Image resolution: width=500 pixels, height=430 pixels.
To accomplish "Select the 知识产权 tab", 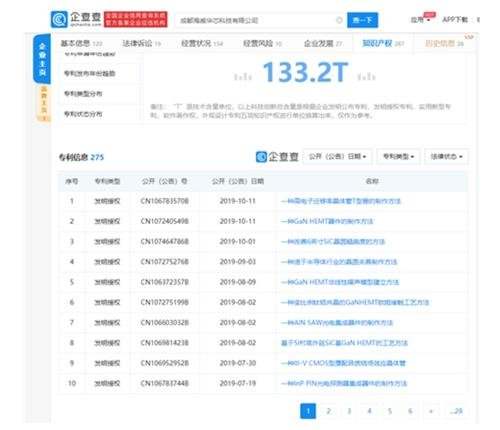I will pyautogui.click(x=383, y=43).
